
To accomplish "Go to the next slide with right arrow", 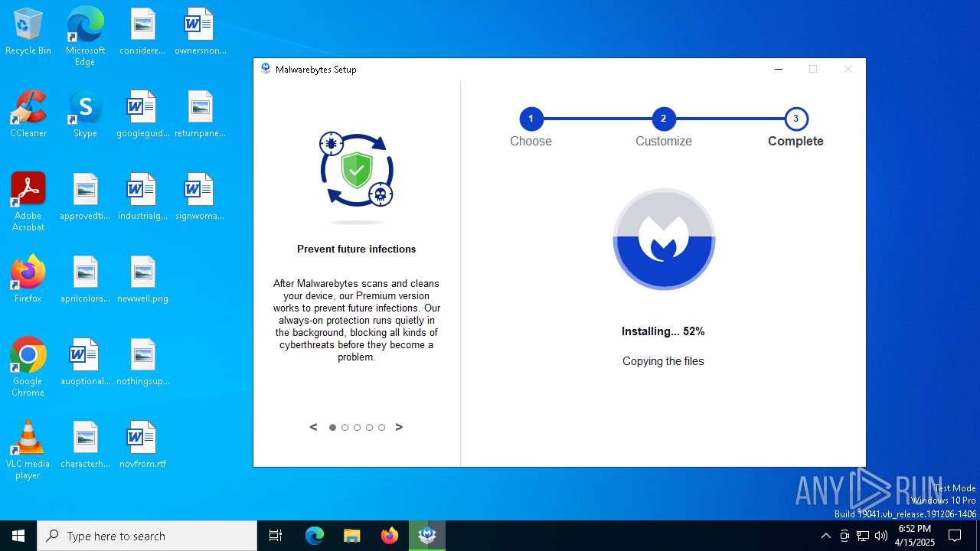I will coord(399,427).
